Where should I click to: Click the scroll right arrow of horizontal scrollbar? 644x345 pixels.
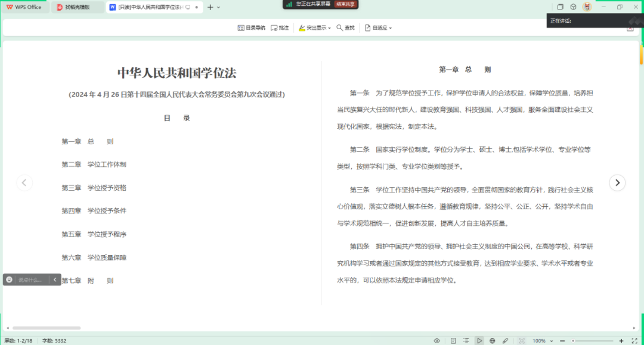[634, 328]
